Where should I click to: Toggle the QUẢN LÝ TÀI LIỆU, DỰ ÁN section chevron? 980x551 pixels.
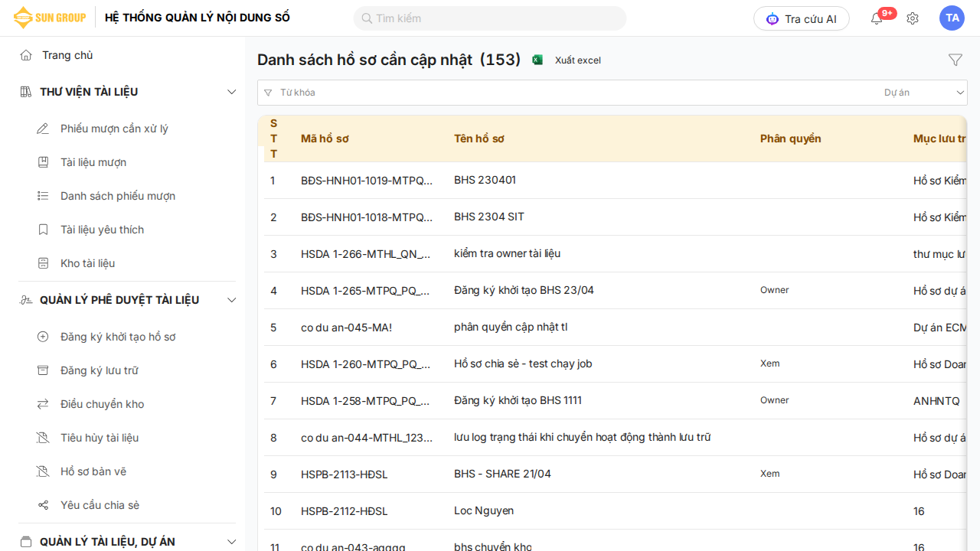231,542
